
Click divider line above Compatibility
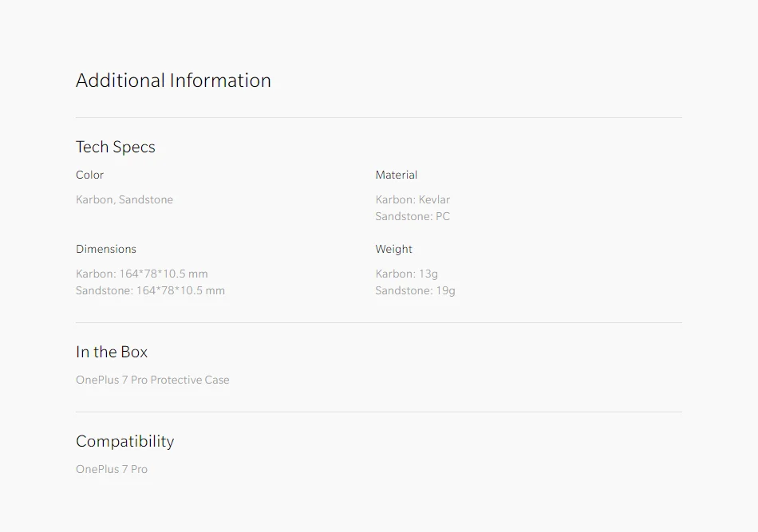coord(379,412)
